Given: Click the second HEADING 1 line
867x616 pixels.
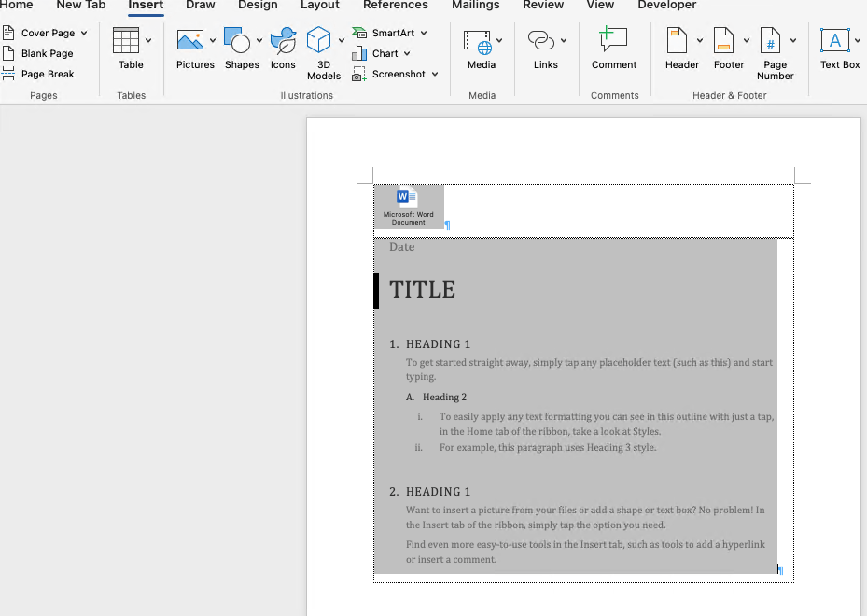Looking at the screenshot, I should tap(430, 492).
